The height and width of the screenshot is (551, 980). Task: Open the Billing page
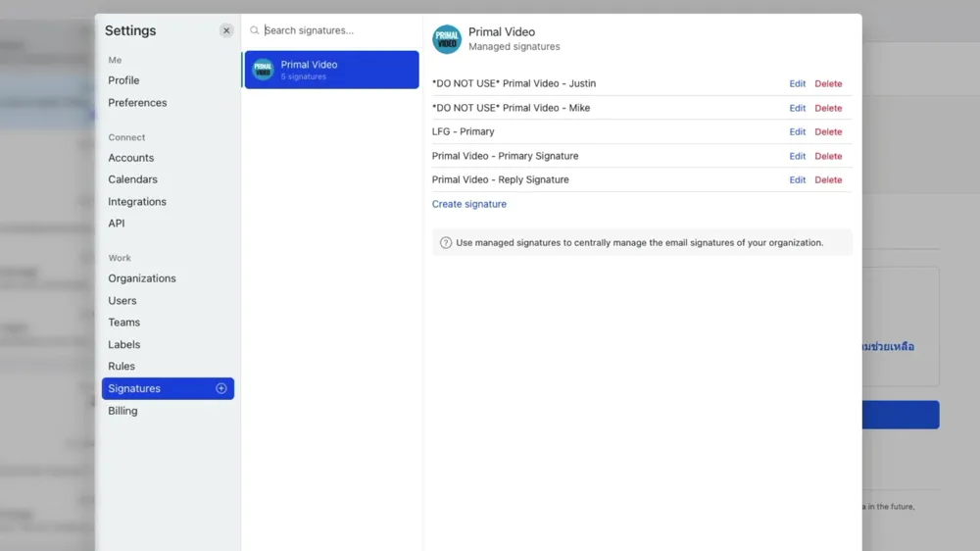coord(122,411)
